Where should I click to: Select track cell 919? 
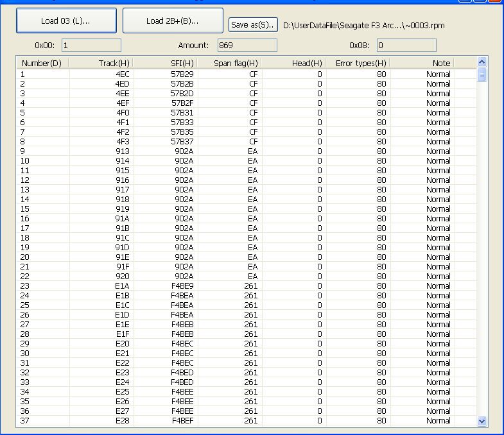click(123, 209)
